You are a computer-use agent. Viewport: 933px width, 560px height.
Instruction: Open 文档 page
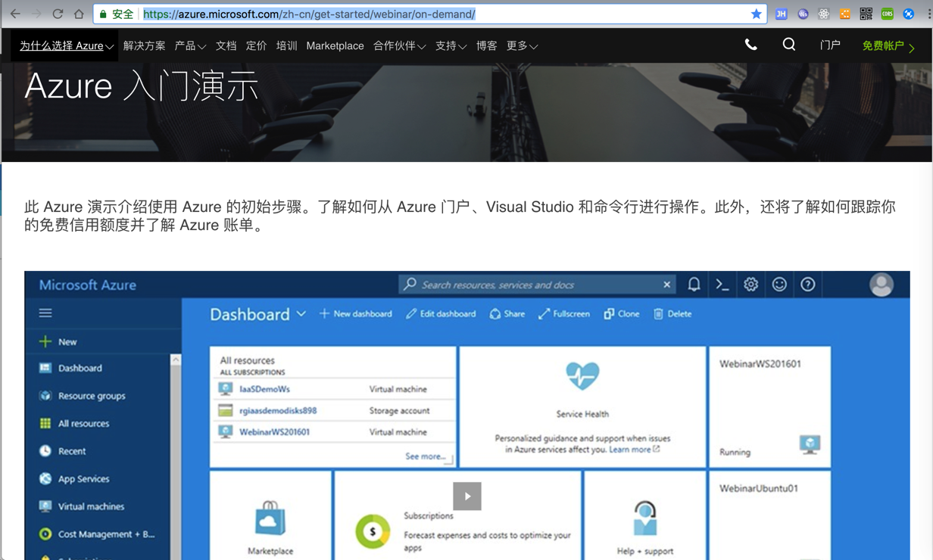click(226, 46)
